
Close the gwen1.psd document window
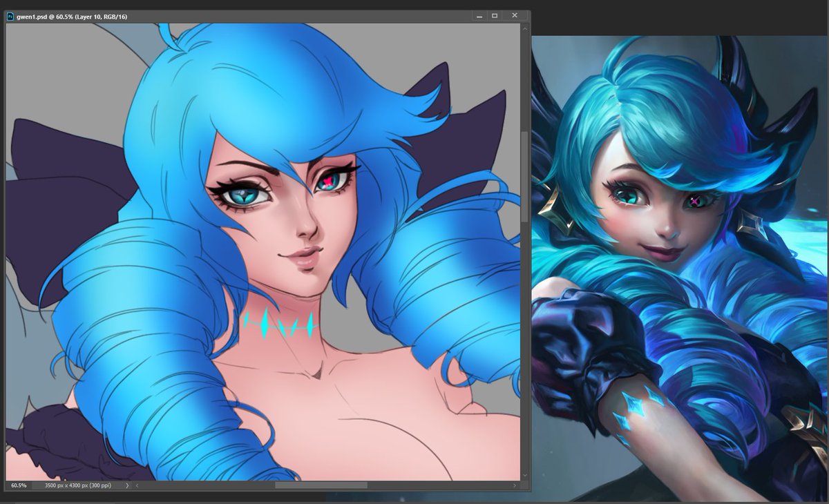coord(515,15)
